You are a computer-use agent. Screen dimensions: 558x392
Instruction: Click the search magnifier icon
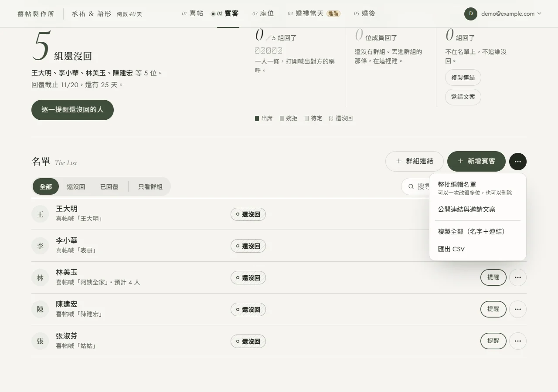[411, 186]
